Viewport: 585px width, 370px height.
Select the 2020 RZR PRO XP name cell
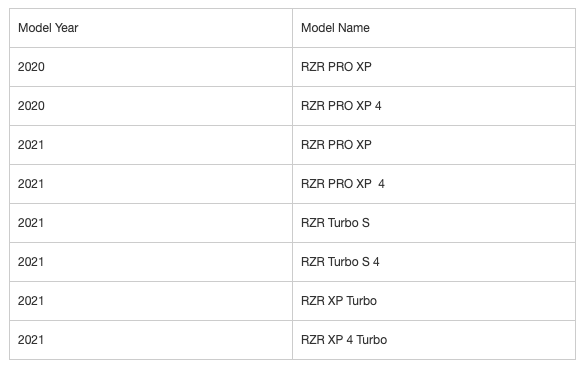click(434, 67)
